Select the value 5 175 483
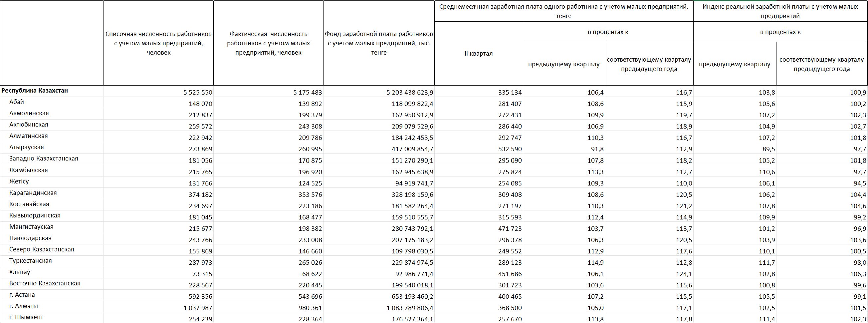868x323 pixels. tap(308, 92)
